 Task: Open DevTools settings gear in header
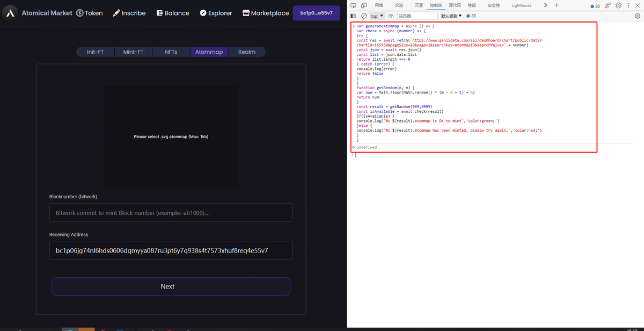[x=619, y=5]
